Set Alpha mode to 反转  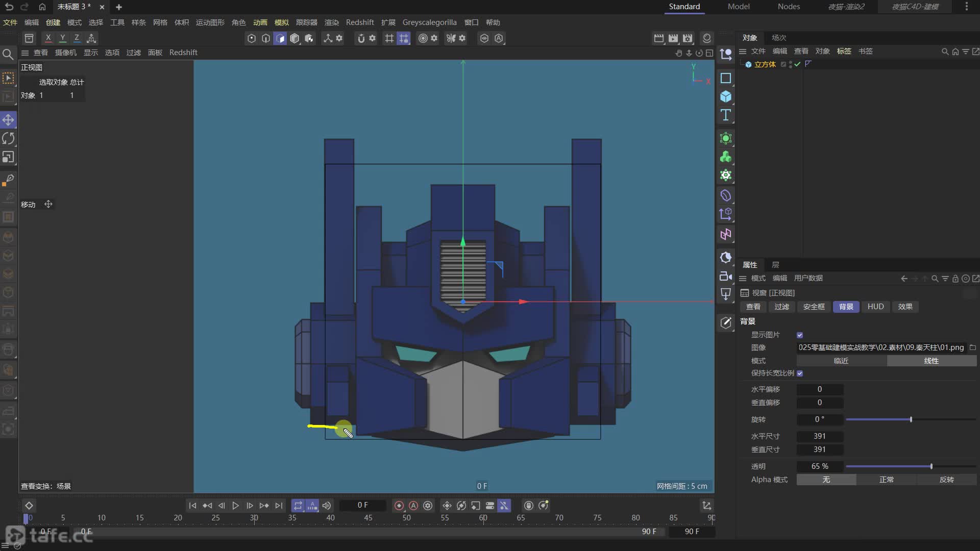pos(947,480)
